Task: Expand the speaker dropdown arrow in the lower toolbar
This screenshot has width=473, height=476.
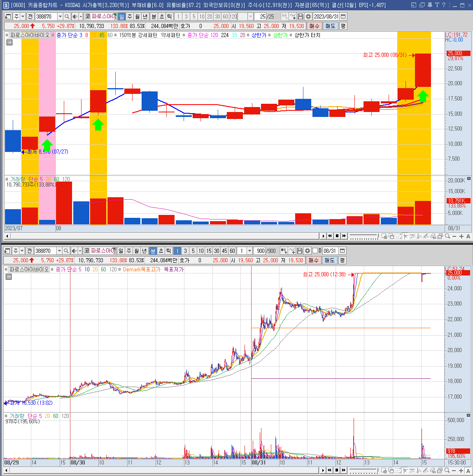Action: click(x=80, y=251)
